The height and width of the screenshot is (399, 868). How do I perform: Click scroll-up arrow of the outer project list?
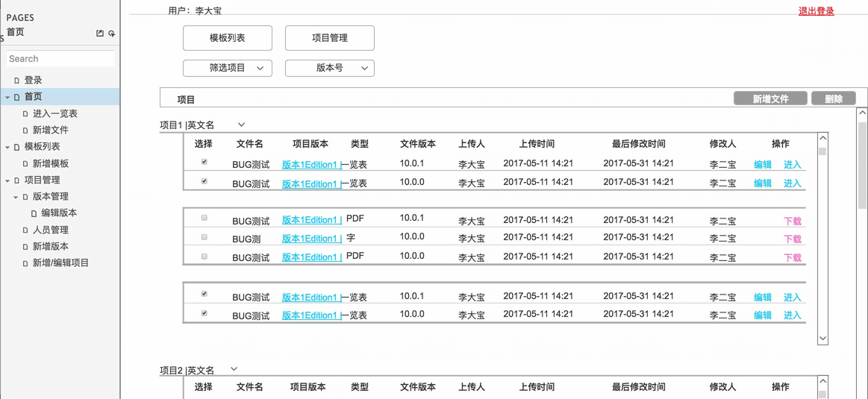862,113
